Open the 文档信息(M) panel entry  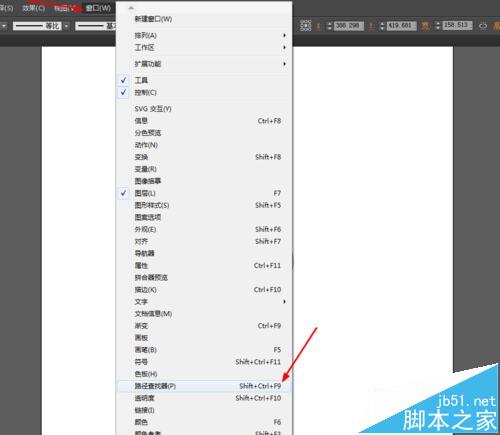(x=204, y=314)
